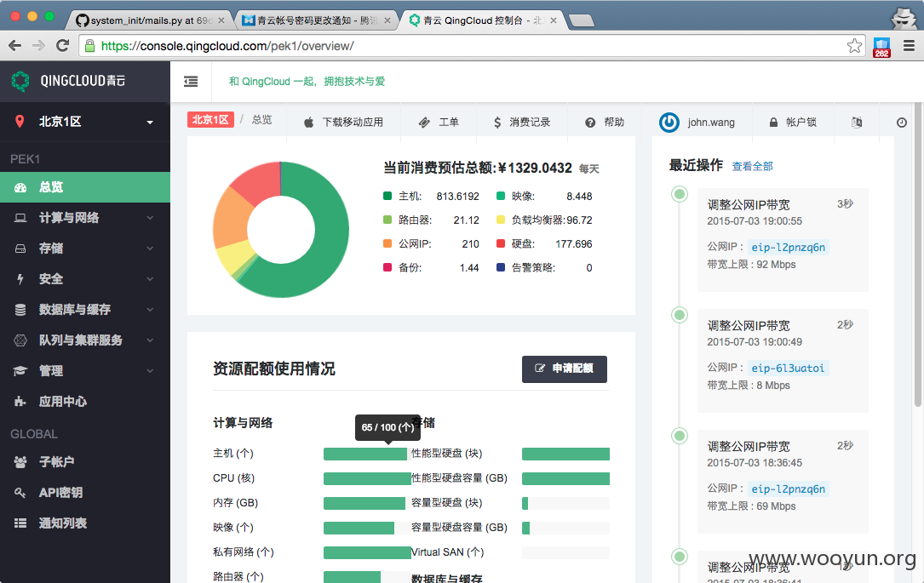The width and height of the screenshot is (924, 583).
Task: Click the page vertical scrollbar
Action: point(917,254)
